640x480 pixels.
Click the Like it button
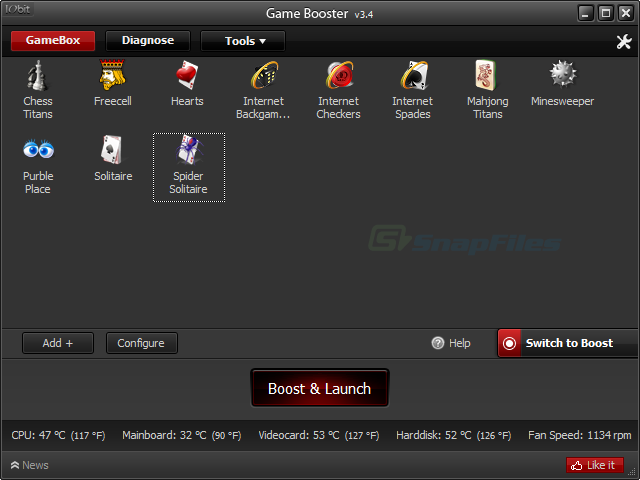click(595, 465)
